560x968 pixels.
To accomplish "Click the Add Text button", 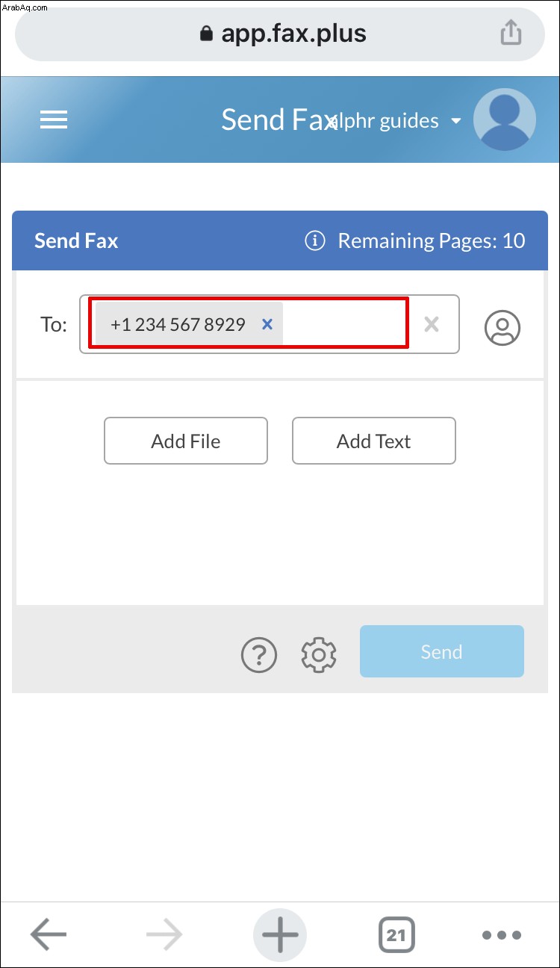I will click(x=374, y=441).
